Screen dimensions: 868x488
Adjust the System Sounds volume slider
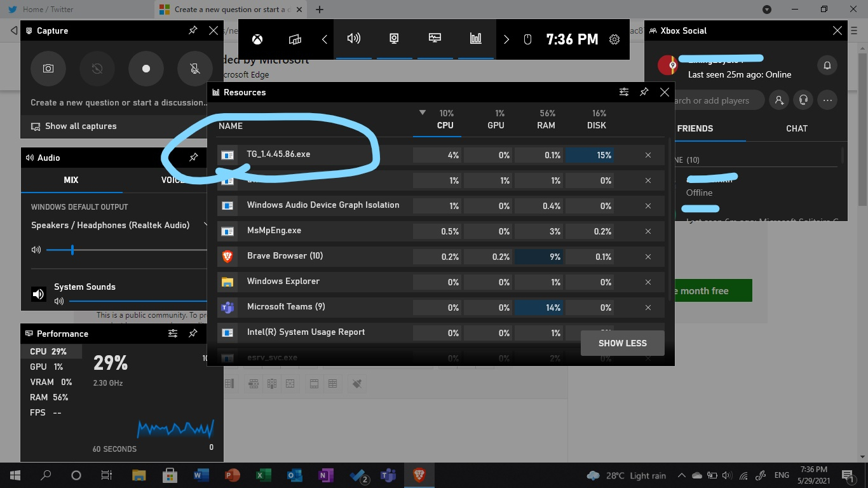139,301
